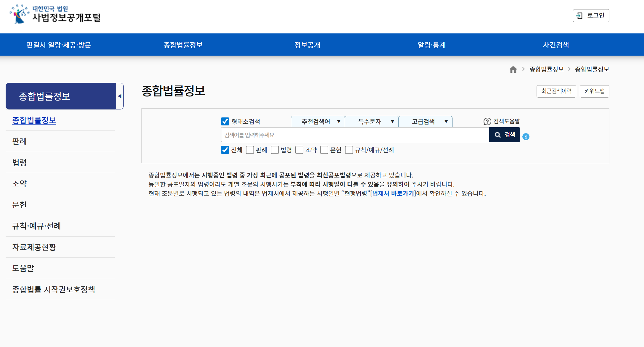Screen dimensions: 644x347
Task: Click the breadcrumb chevron after 종합법률정보
Action: pyautogui.click(x=569, y=69)
